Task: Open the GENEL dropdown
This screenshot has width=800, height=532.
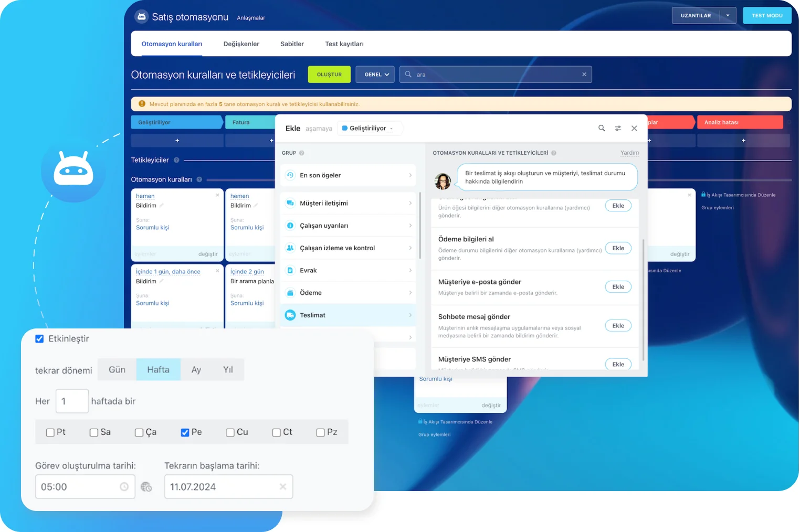Action: pos(374,74)
